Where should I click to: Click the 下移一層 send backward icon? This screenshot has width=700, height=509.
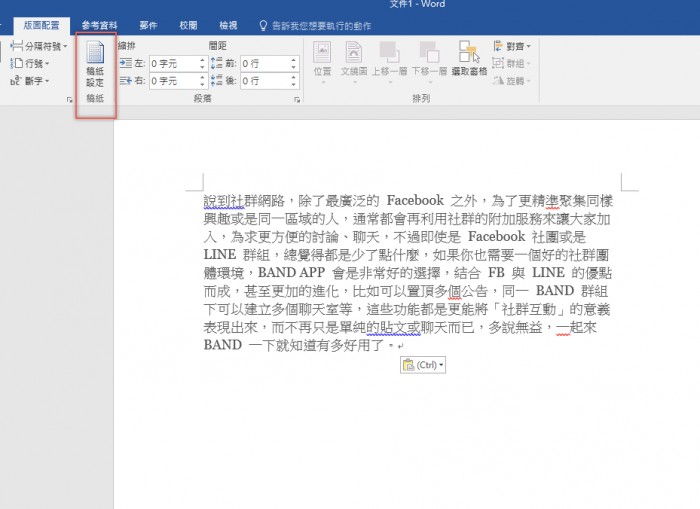pos(429,59)
